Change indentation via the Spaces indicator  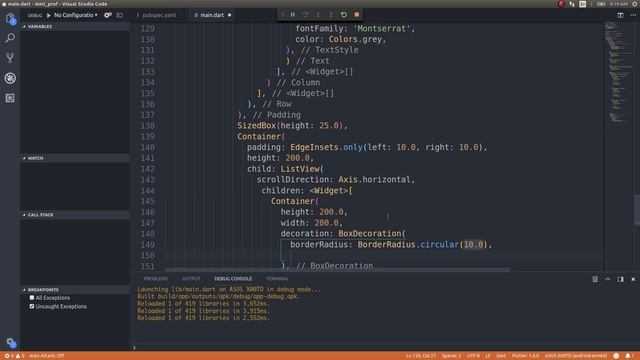[x=451, y=356]
